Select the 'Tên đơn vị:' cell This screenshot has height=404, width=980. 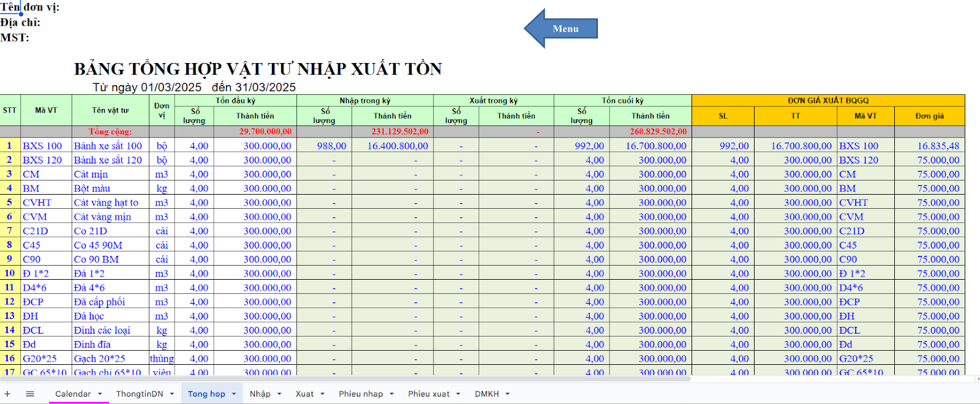point(29,7)
